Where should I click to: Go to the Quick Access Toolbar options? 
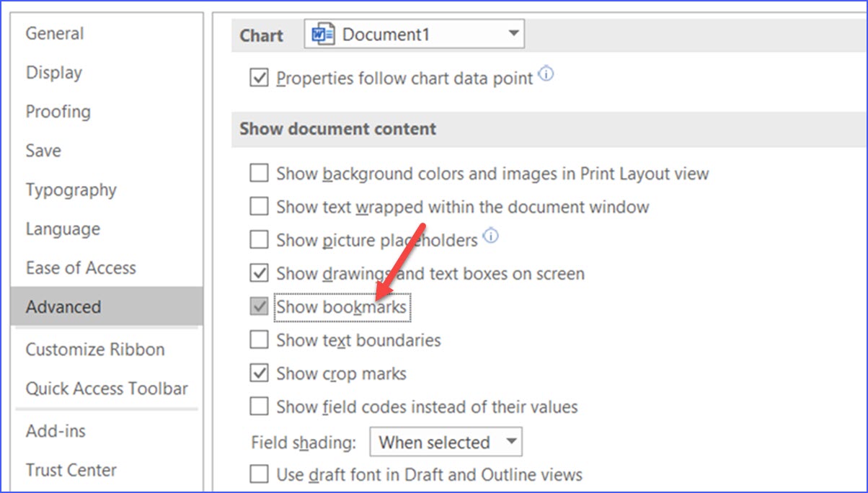(x=106, y=388)
